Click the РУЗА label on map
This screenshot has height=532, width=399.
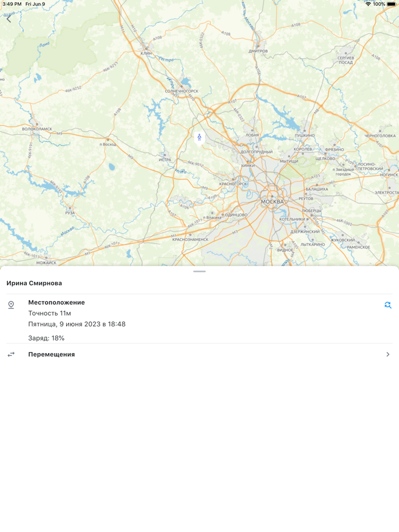pos(70,213)
